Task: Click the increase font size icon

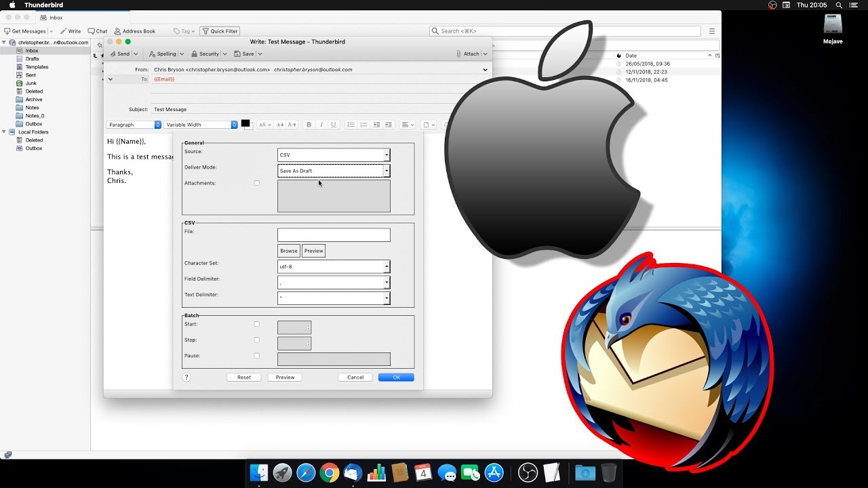Action: coord(292,125)
